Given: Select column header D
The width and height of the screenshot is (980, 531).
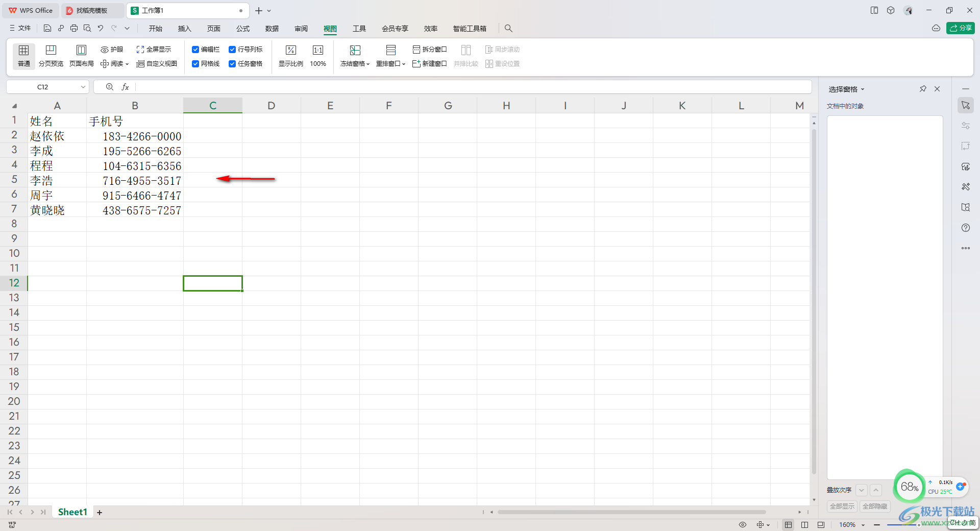Looking at the screenshot, I should (x=272, y=106).
